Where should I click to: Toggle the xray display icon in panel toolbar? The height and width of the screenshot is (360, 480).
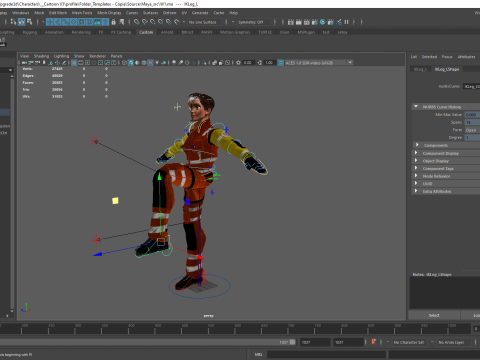214,63
